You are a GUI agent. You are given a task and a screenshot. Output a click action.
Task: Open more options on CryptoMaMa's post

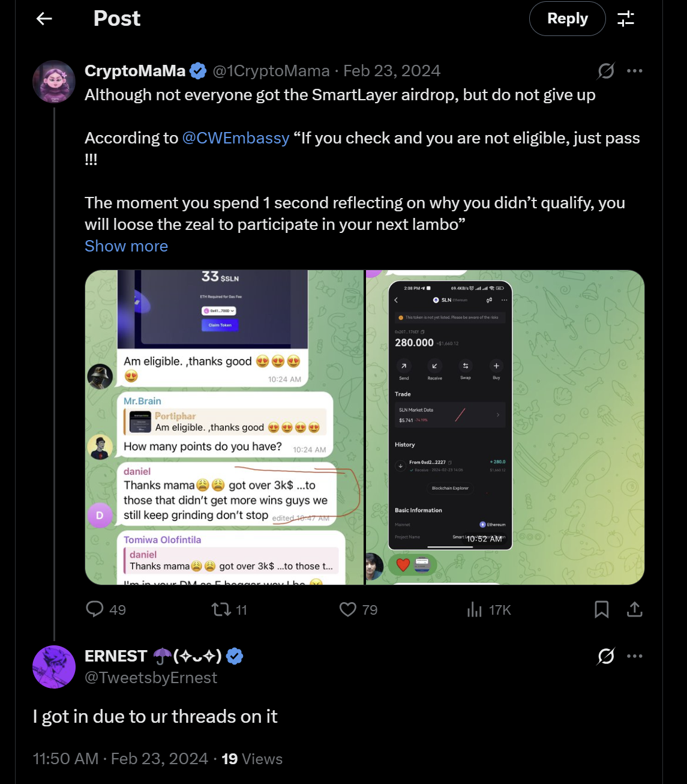coord(634,71)
